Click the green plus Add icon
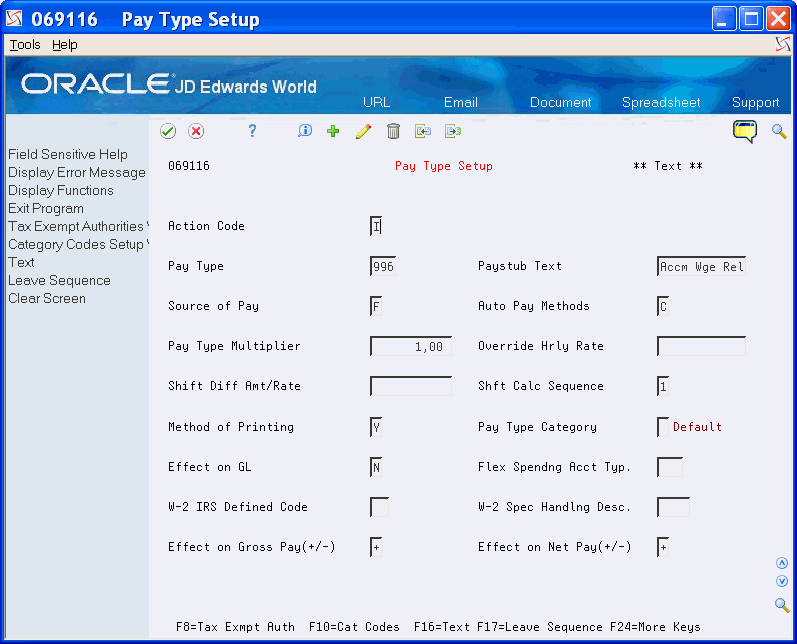This screenshot has width=797, height=644. pos(333,131)
